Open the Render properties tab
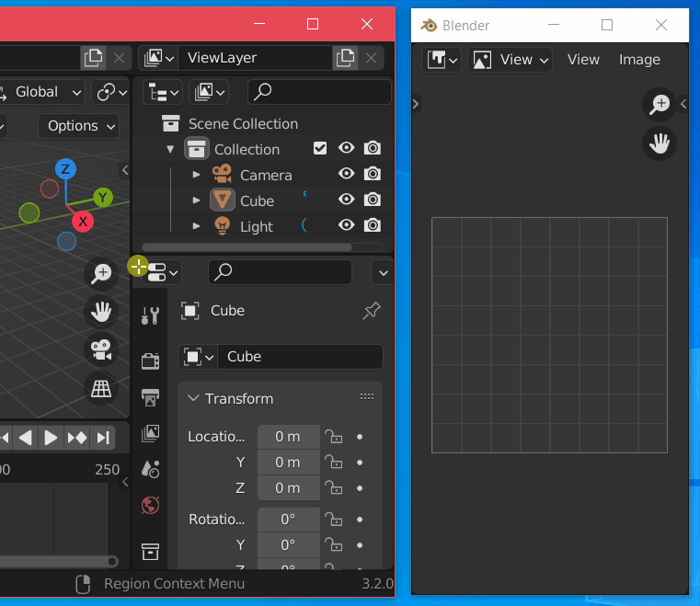The height and width of the screenshot is (606, 700). click(151, 360)
